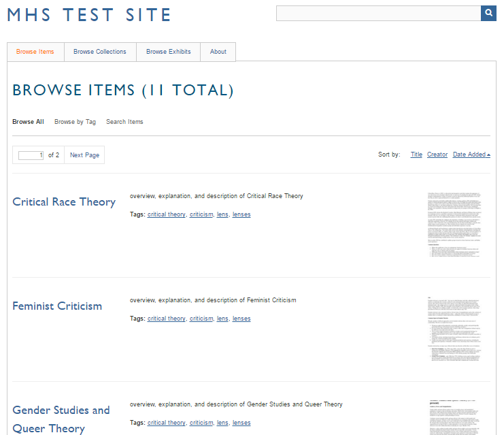Click 'critical theory' tag under Critical Race Theory
The image size is (504, 435).
coord(167,214)
